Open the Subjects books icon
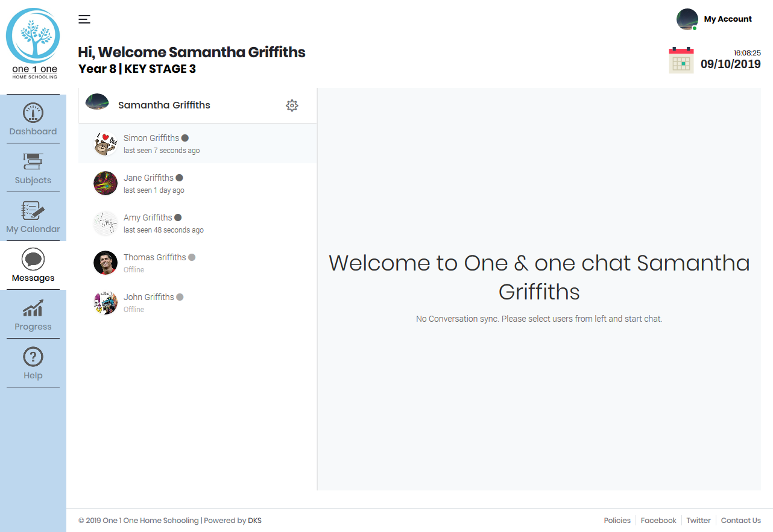This screenshot has width=773, height=532. pos(33,161)
